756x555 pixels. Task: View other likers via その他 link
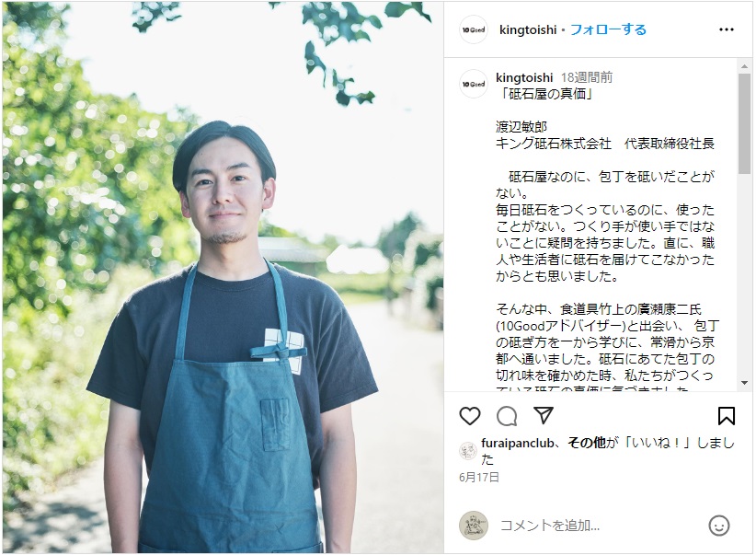click(586, 443)
